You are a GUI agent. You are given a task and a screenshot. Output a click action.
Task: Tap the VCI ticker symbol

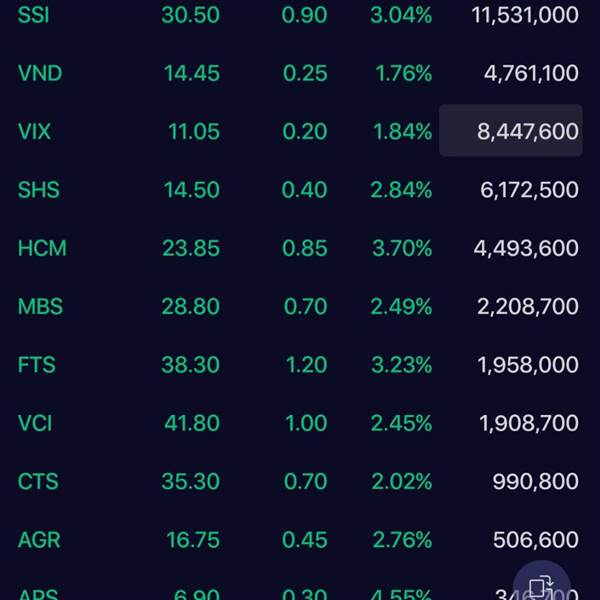(x=35, y=423)
